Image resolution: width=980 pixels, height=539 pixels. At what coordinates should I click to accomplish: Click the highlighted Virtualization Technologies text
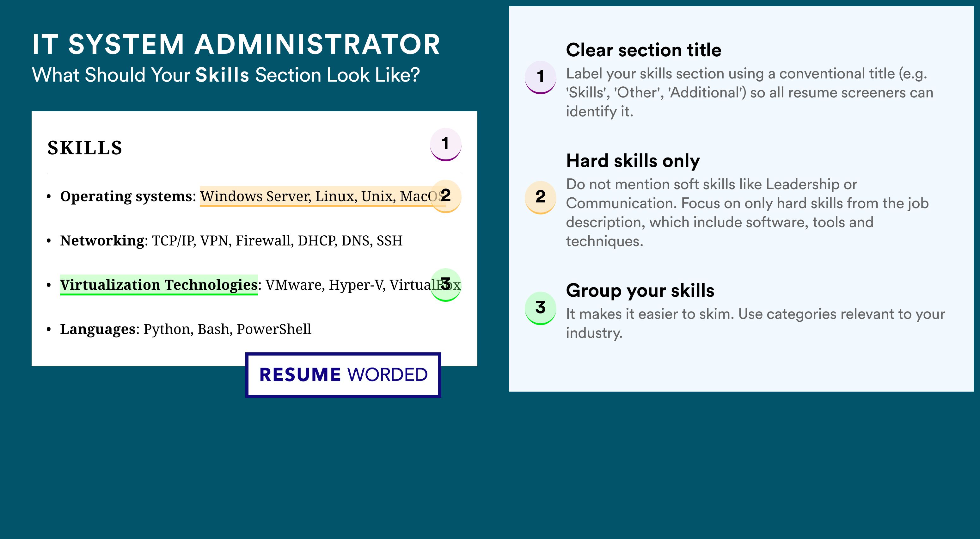(159, 285)
